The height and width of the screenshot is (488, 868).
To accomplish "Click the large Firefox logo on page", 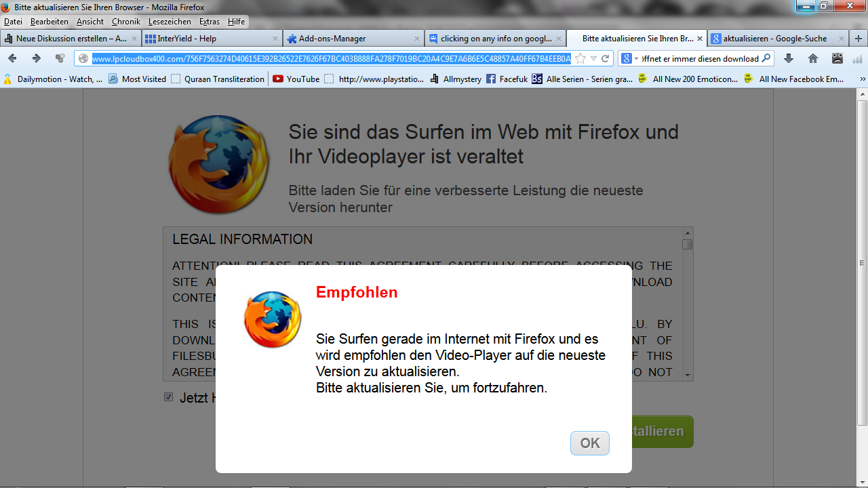I will (x=218, y=165).
